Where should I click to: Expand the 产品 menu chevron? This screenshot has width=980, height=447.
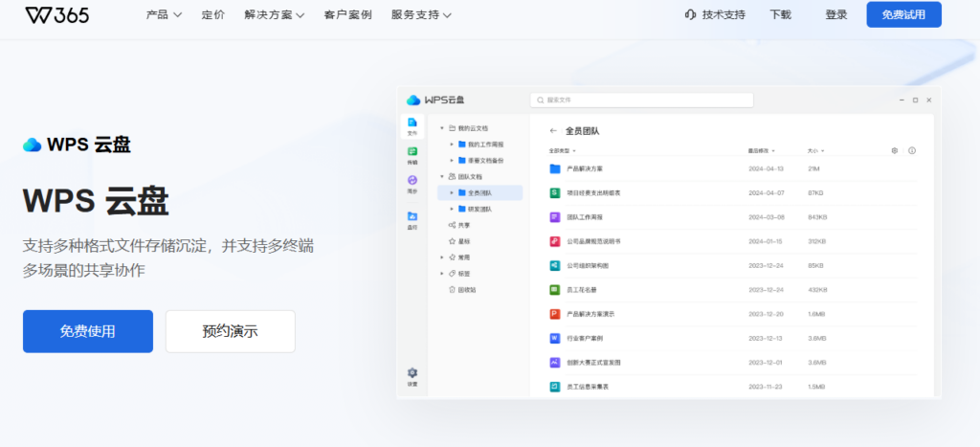point(177,15)
